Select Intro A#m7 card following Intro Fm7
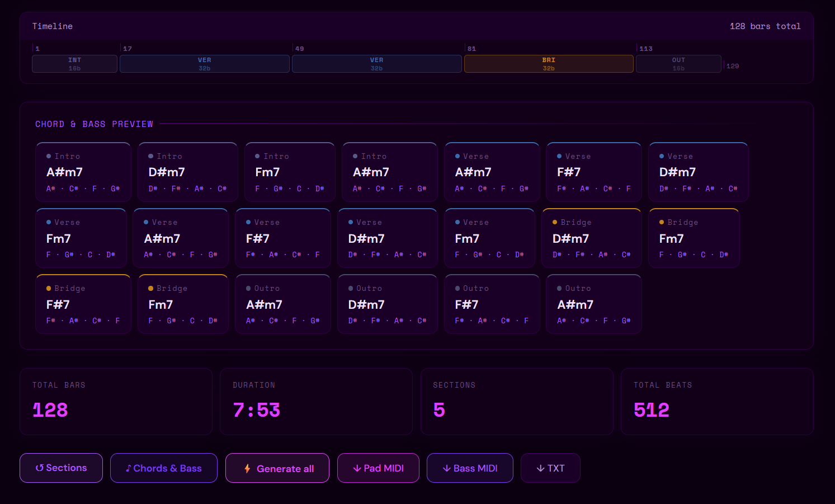Screen dimensions: 835x504 (x=390, y=172)
